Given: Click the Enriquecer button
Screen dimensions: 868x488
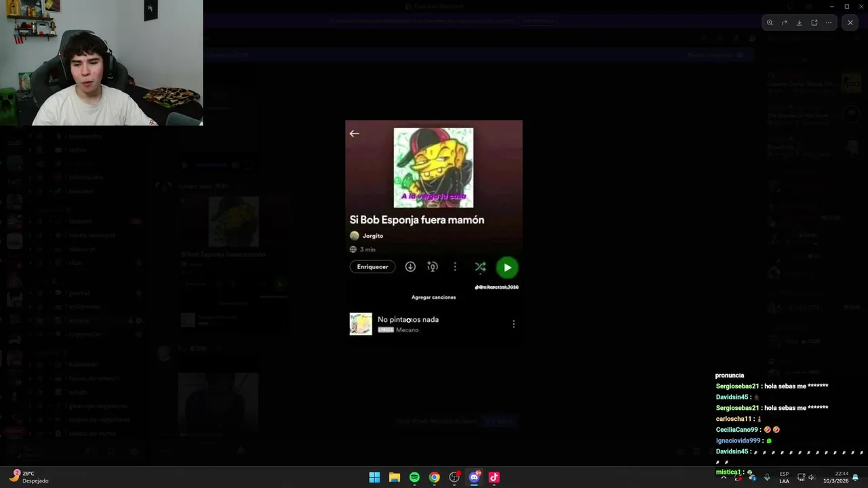Looking at the screenshot, I should point(372,267).
